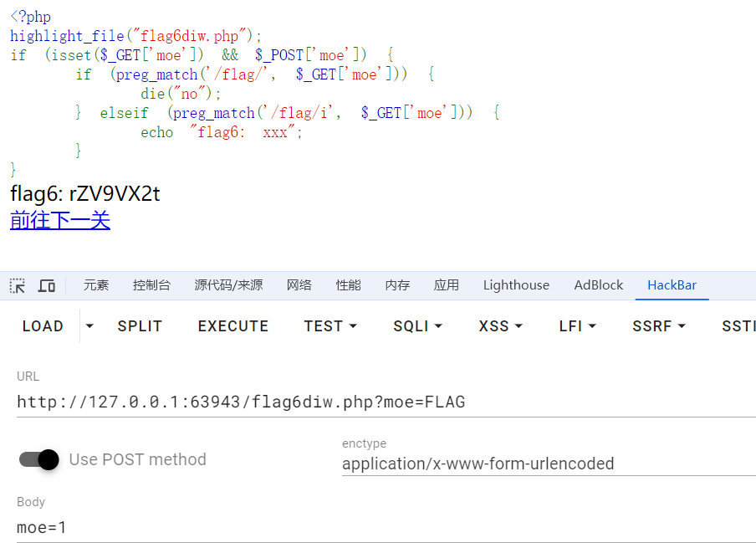The image size is (756, 543).
Task: Open the Lighthouse tab
Action: pyautogui.click(x=516, y=285)
